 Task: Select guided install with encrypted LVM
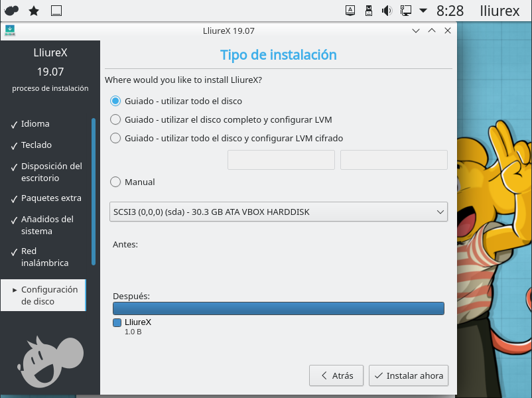115,139
